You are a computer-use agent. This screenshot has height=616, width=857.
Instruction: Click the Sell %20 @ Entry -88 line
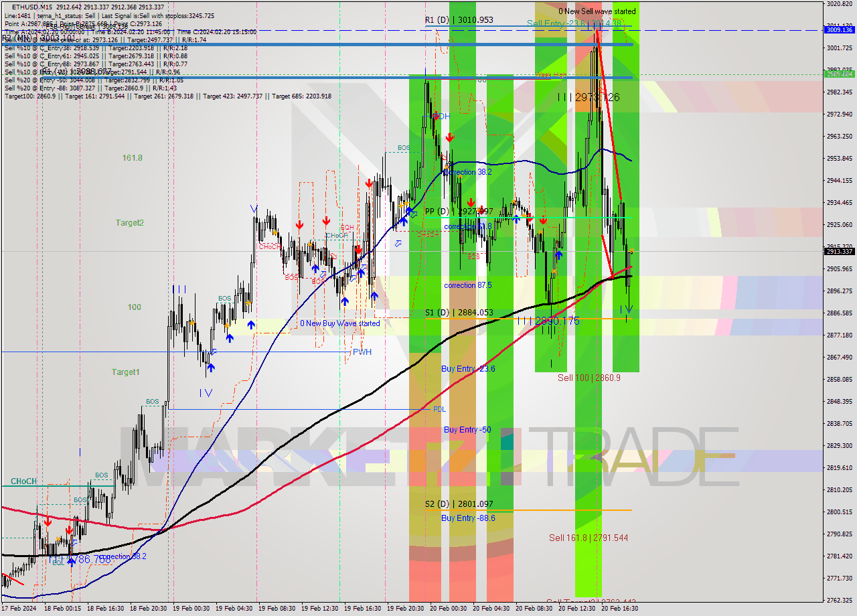coord(90,88)
